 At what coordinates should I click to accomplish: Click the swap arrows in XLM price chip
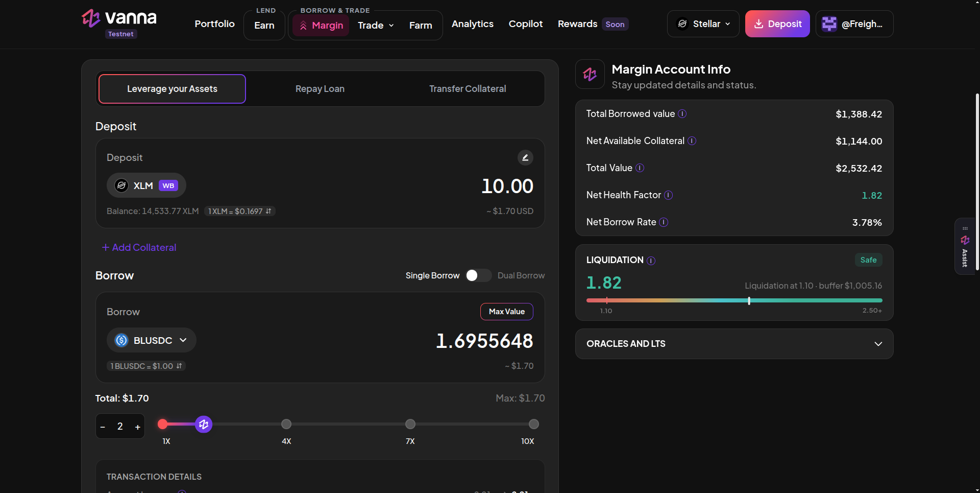pyautogui.click(x=268, y=211)
